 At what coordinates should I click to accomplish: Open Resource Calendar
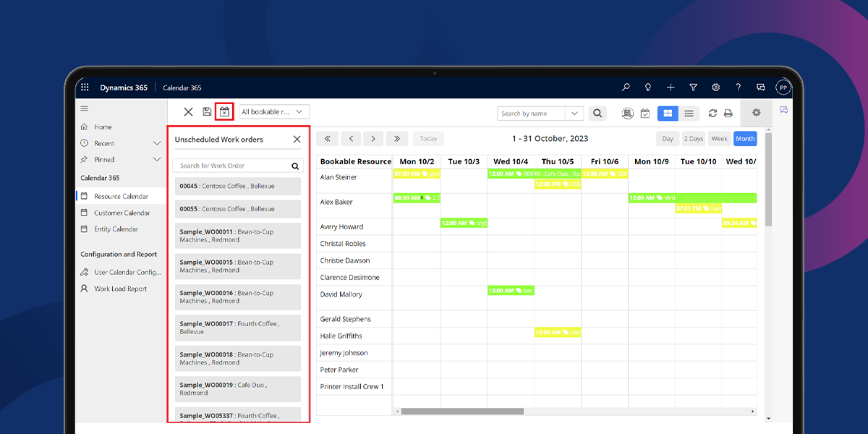click(x=121, y=196)
